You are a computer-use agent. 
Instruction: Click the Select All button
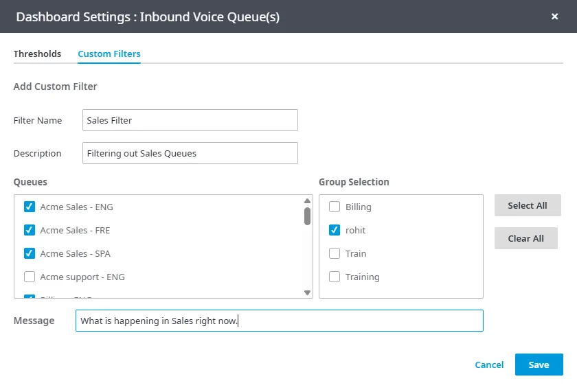point(528,205)
